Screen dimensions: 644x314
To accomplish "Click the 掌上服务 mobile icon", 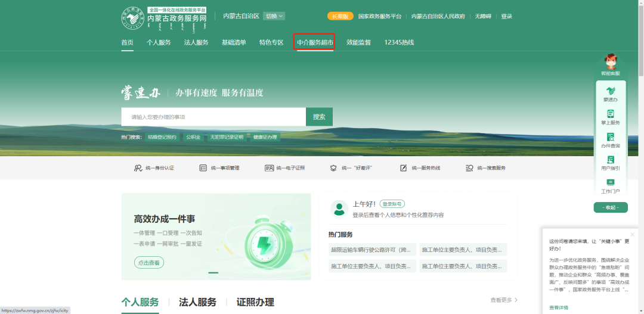I will click(x=611, y=114).
